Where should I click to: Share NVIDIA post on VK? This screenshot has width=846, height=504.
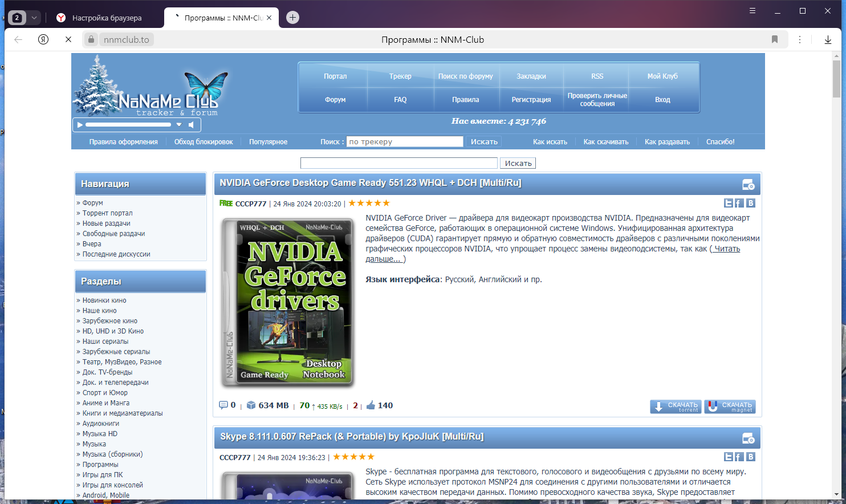pos(751,203)
